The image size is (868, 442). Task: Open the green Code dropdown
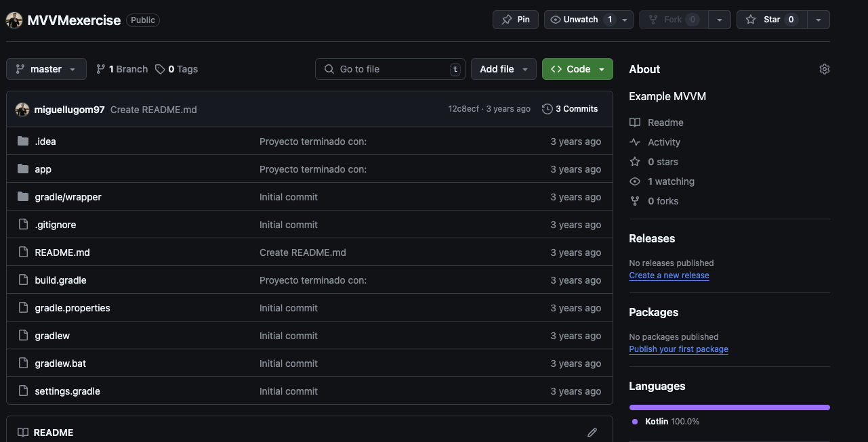577,69
